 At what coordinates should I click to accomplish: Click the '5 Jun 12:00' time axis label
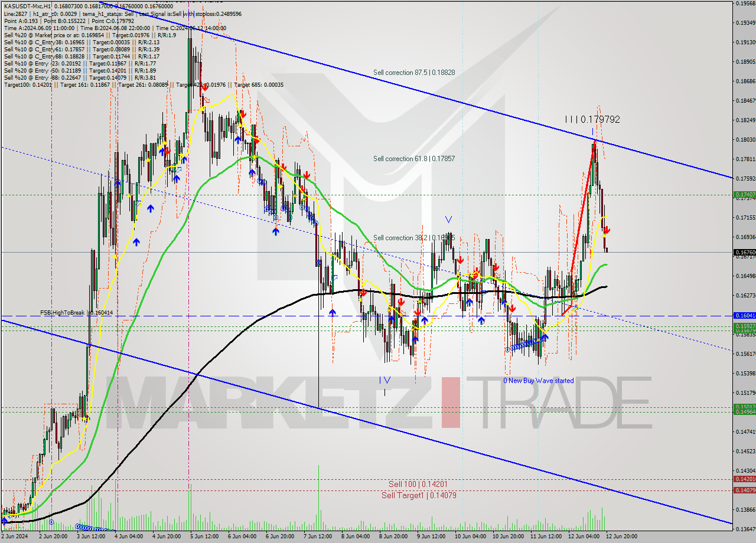coord(204,537)
